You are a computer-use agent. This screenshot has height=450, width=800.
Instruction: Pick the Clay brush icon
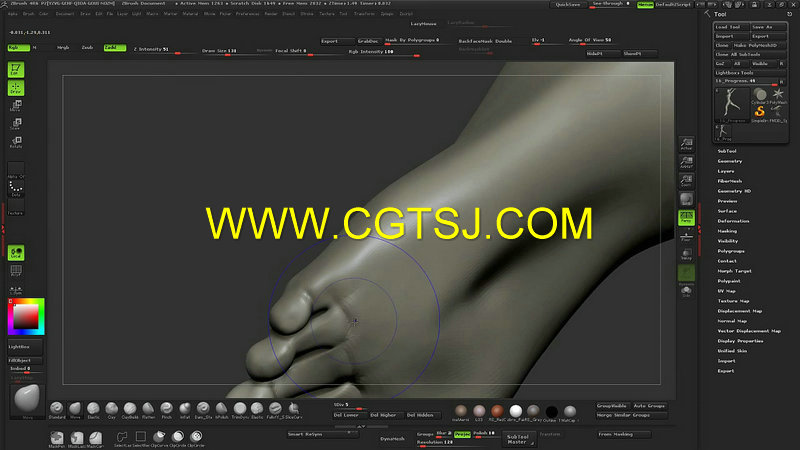click(112, 409)
